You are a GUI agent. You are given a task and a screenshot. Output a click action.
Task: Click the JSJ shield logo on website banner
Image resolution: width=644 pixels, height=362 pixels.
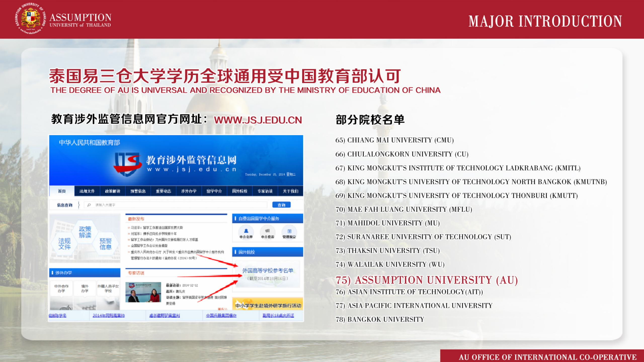[x=128, y=164]
